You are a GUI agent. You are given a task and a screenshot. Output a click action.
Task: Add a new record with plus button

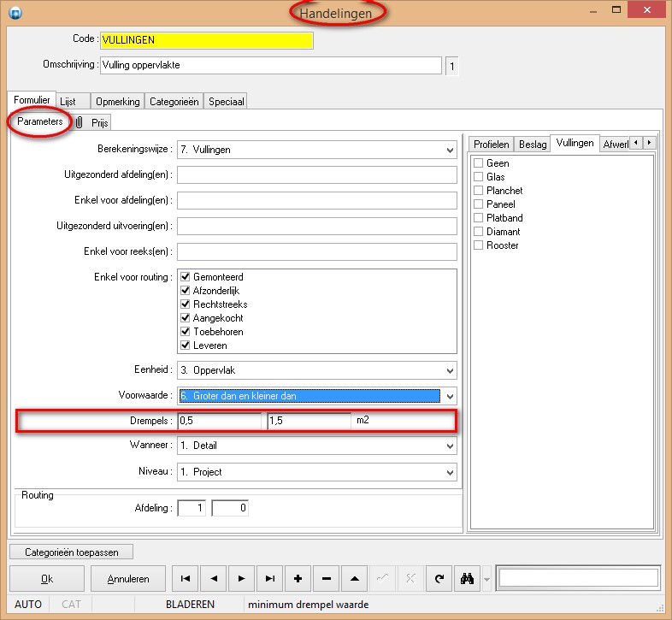(298, 578)
